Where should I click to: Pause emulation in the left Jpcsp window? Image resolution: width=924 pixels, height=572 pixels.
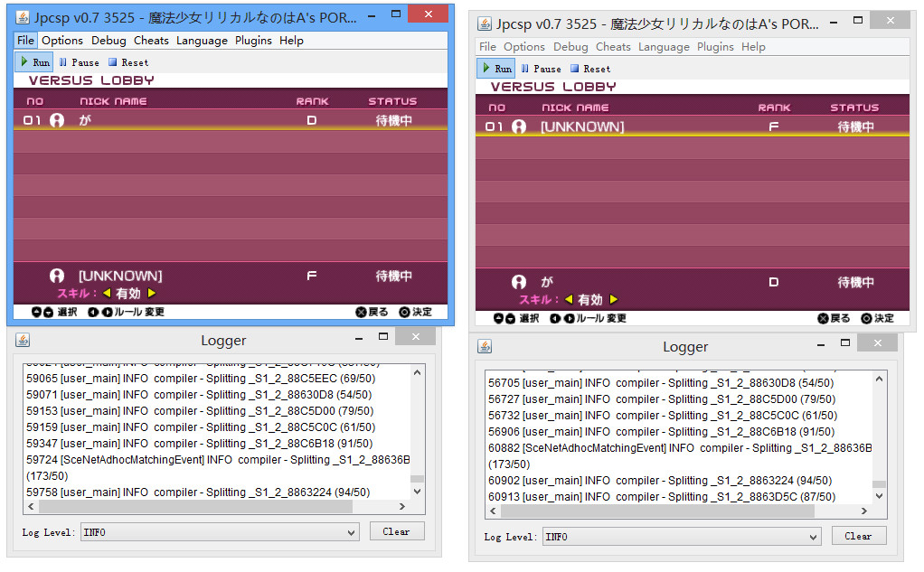(80, 62)
